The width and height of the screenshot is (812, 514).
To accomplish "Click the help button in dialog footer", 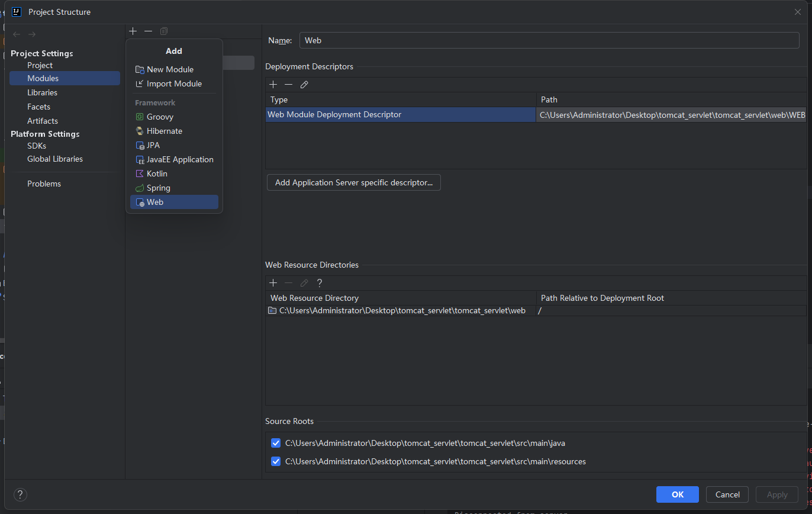I will click(x=20, y=494).
